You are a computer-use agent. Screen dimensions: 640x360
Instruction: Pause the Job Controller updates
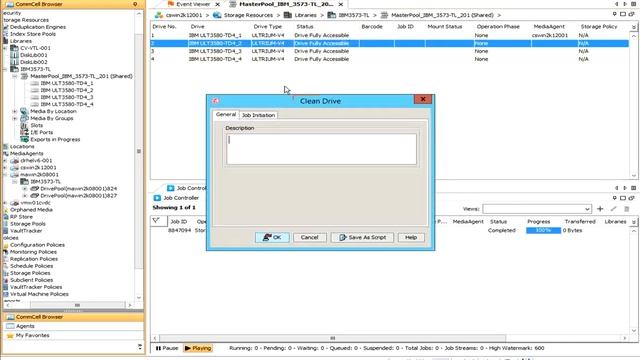tap(167, 348)
